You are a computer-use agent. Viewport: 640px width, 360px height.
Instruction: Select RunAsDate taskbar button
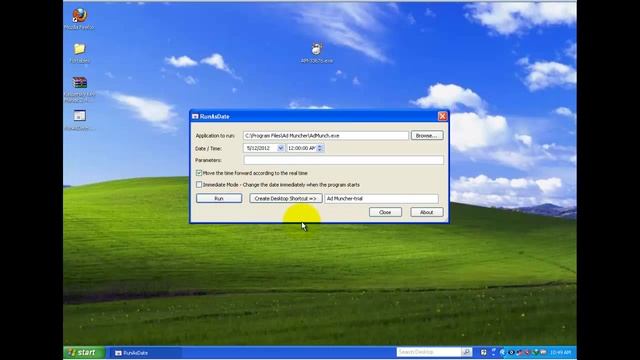point(147,353)
